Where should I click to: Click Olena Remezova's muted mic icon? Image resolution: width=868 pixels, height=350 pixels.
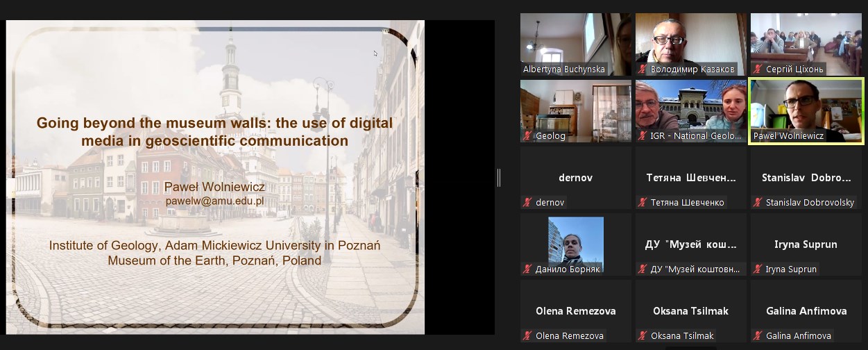click(x=528, y=336)
